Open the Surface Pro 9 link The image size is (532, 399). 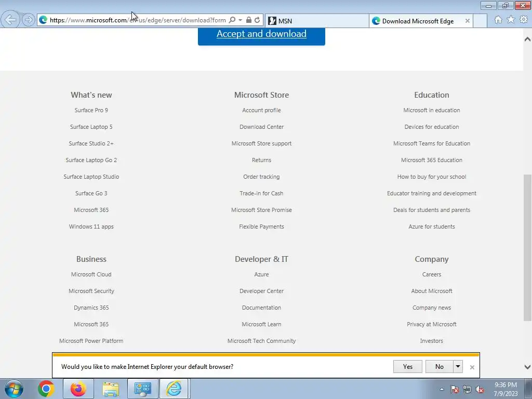coord(91,110)
